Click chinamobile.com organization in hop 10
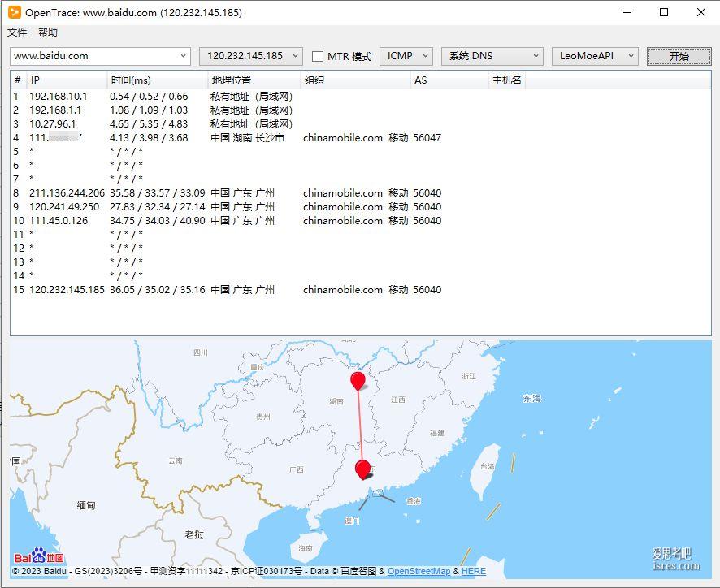The width and height of the screenshot is (720, 588). (343, 220)
